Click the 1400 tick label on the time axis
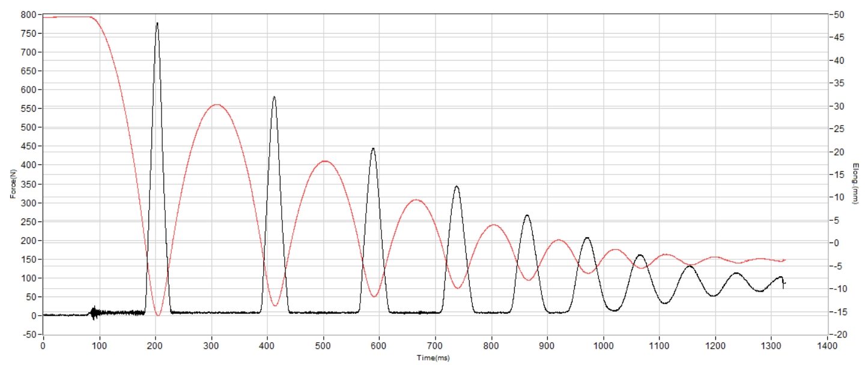This screenshot has width=868, height=365. tap(827, 346)
